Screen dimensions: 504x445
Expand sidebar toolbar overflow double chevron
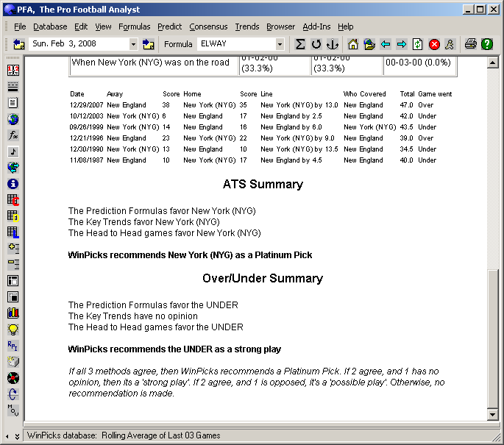pyautogui.click(x=17, y=436)
